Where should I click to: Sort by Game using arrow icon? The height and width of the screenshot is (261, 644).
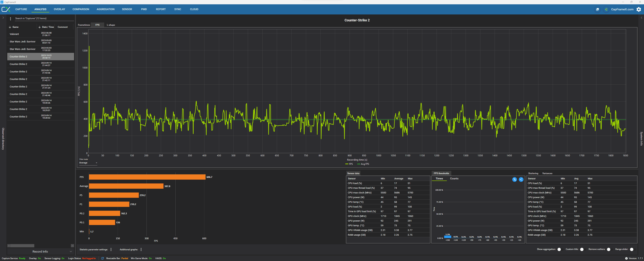click(x=10, y=27)
